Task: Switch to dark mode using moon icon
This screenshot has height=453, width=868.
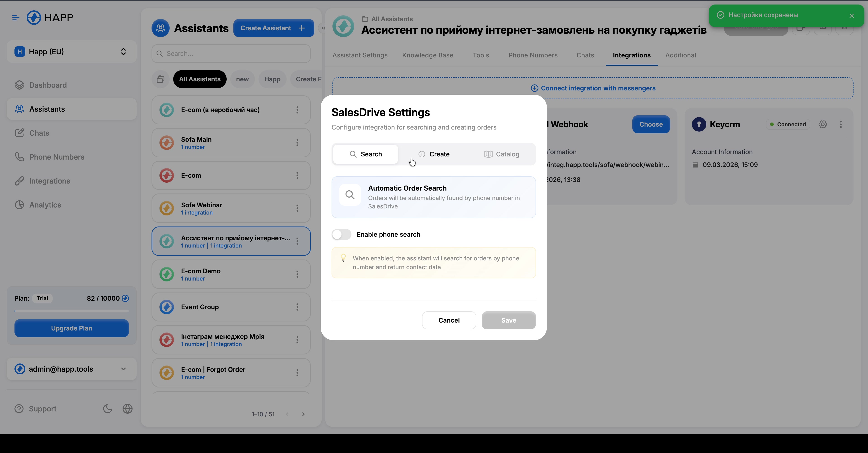Action: [107, 408]
